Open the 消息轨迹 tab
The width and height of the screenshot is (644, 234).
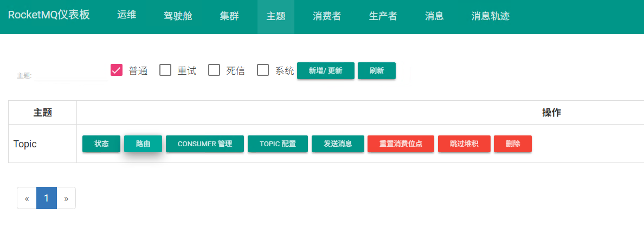click(490, 16)
